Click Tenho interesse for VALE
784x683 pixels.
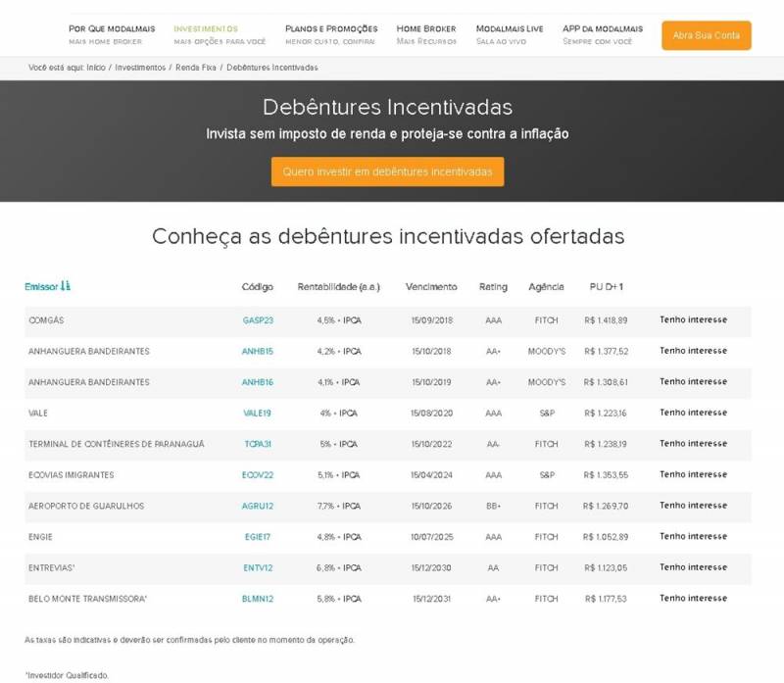pyautogui.click(x=693, y=413)
